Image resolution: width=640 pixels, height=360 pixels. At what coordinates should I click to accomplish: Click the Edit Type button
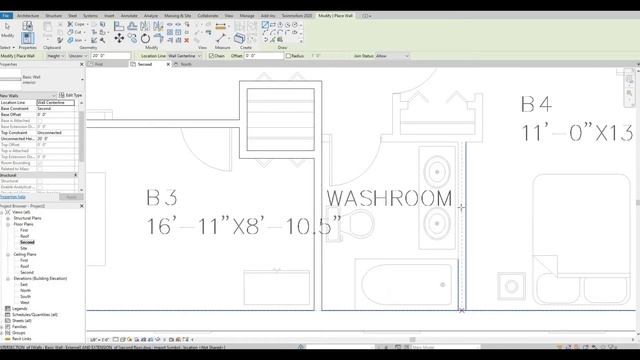point(71,96)
